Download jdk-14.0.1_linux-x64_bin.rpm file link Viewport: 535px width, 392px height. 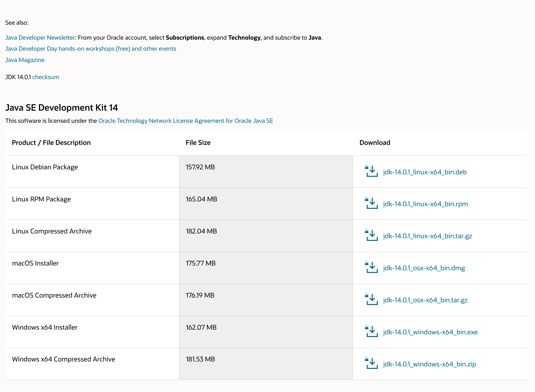(425, 204)
